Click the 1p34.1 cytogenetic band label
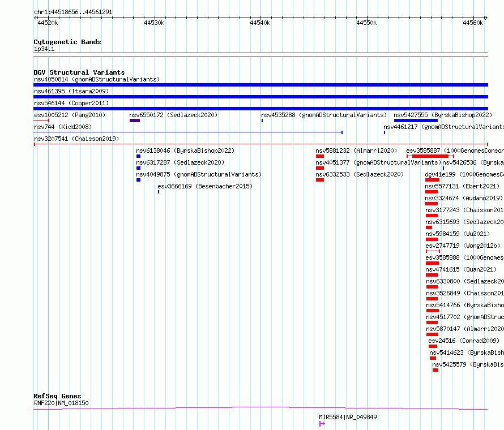The width and height of the screenshot is (504, 430). [44, 49]
